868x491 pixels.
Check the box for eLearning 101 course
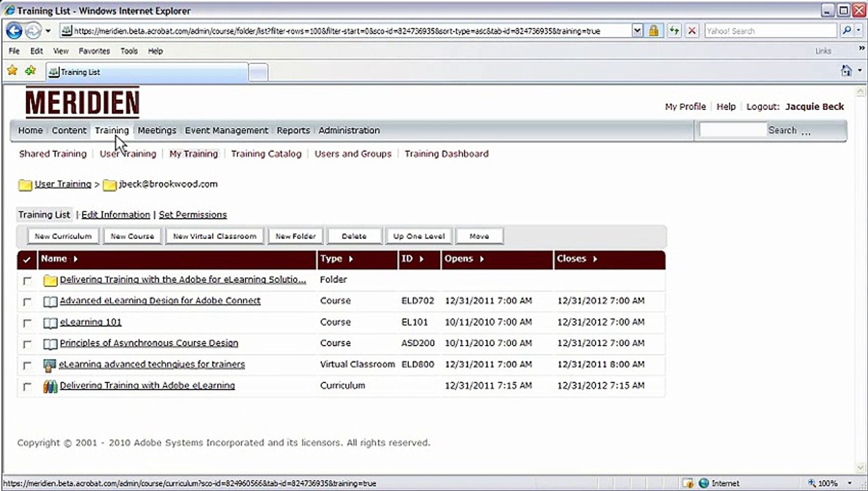coord(27,323)
